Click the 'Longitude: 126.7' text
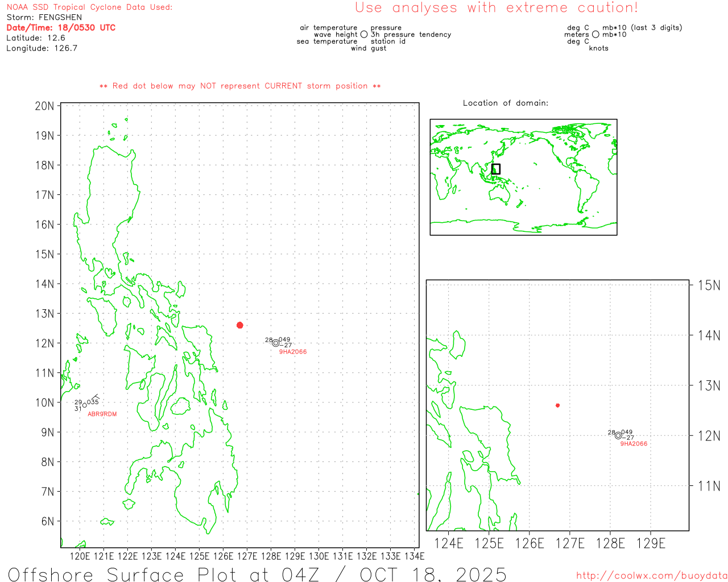Viewport: 728px width, 582px height. click(42, 48)
